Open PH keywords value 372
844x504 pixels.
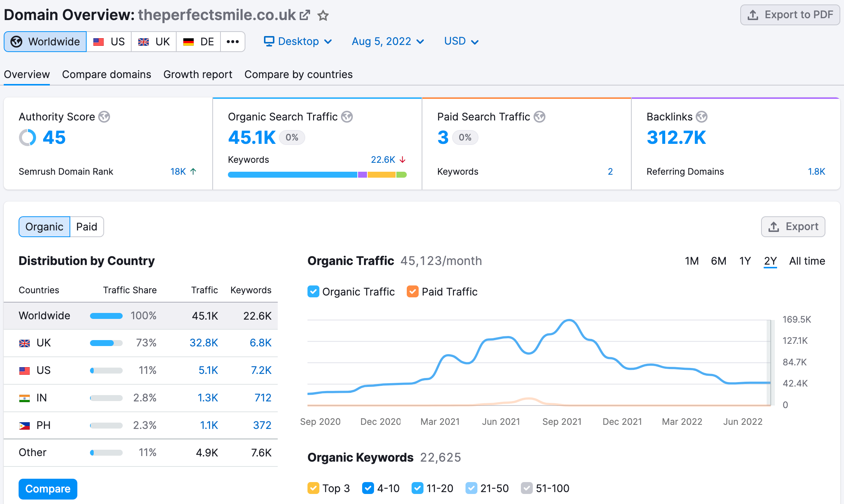262,425
